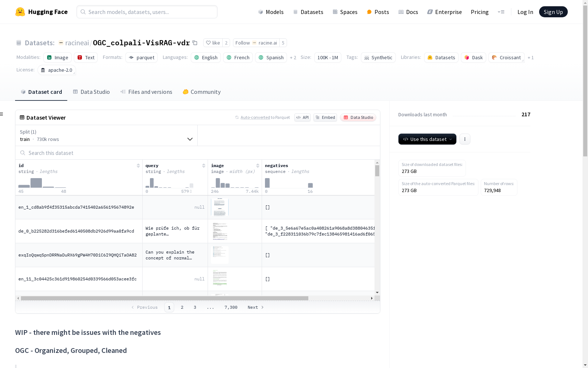Go to page 2 of dataset rows
This screenshot has height=368, width=588.
182,307
